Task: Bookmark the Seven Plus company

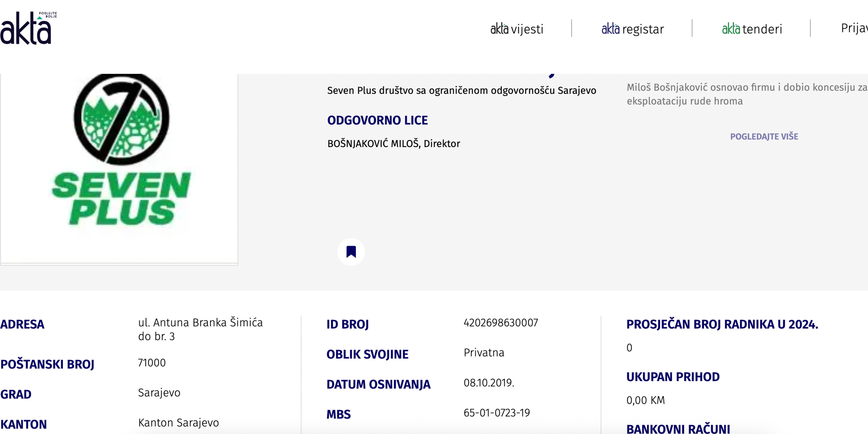Action: (x=351, y=252)
